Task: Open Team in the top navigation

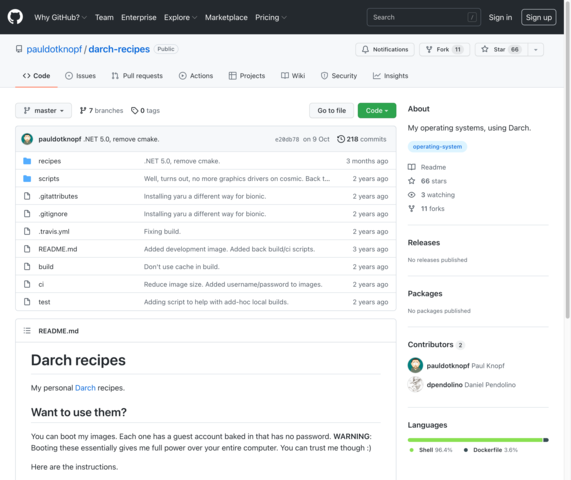Action: [104, 17]
